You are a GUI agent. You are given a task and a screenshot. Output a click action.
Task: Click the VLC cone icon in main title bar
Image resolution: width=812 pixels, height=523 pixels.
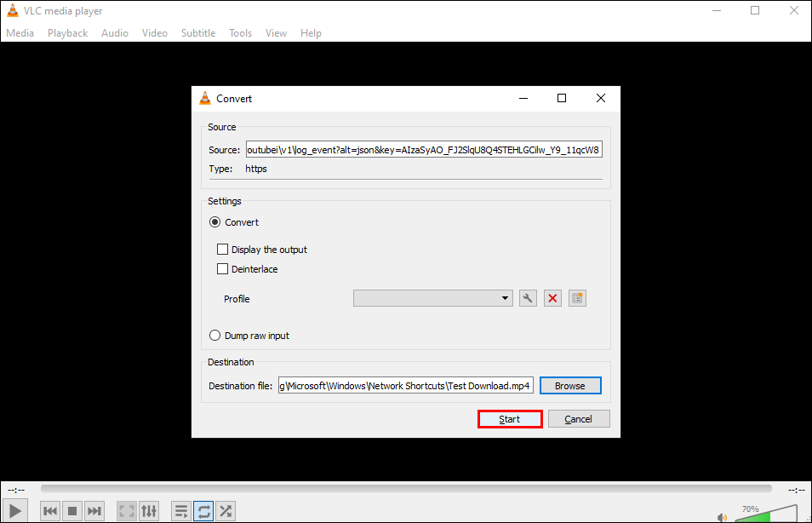[x=13, y=10]
